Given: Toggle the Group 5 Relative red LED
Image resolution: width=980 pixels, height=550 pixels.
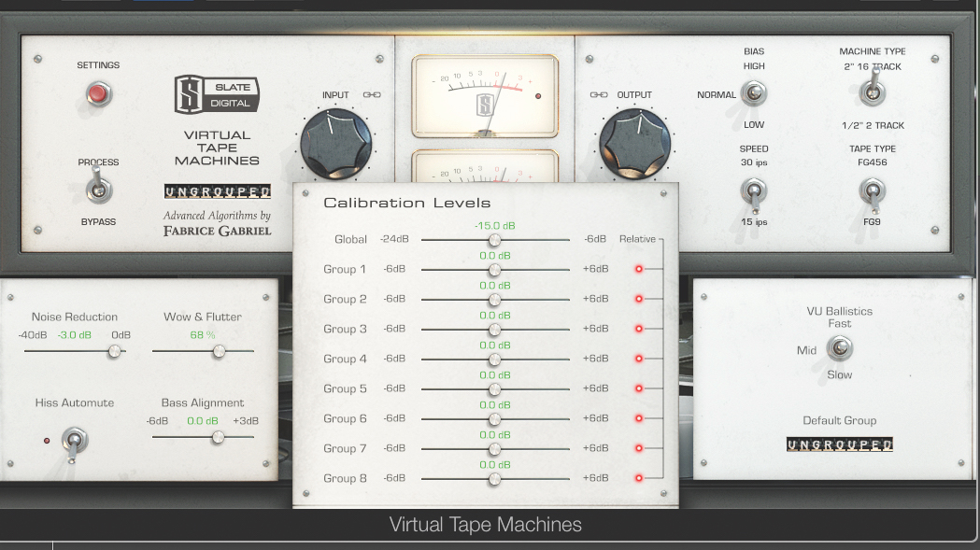Looking at the screenshot, I should click(639, 388).
